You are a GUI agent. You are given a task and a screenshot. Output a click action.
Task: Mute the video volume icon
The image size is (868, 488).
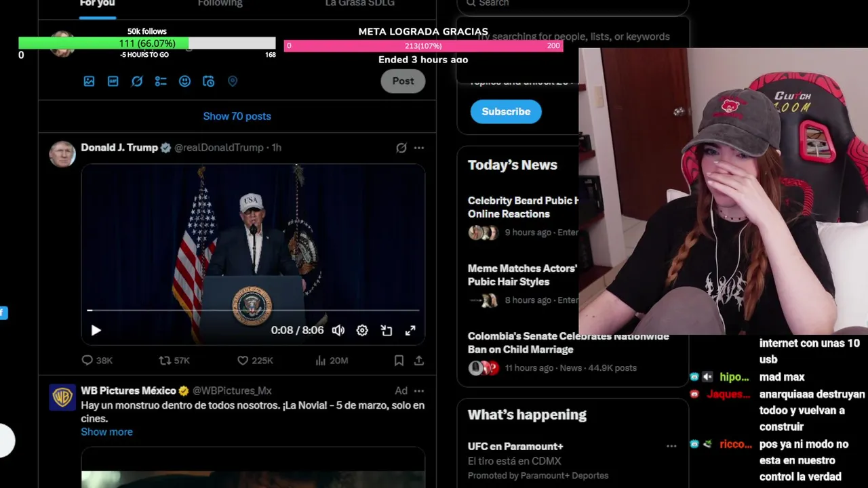pos(338,331)
